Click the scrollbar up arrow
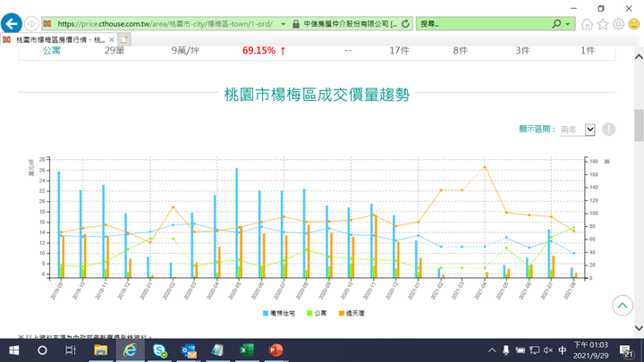644x362 pixels. pos(639,57)
